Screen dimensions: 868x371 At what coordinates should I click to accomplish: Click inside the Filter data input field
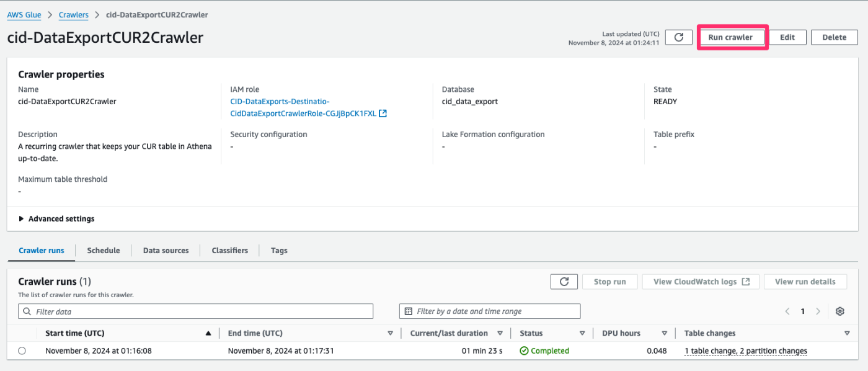[186, 311]
